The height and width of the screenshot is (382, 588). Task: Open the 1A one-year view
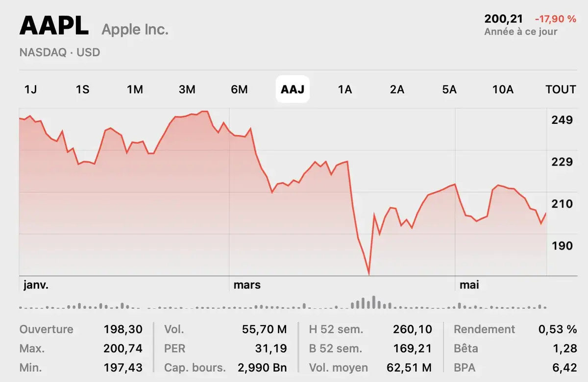(345, 89)
